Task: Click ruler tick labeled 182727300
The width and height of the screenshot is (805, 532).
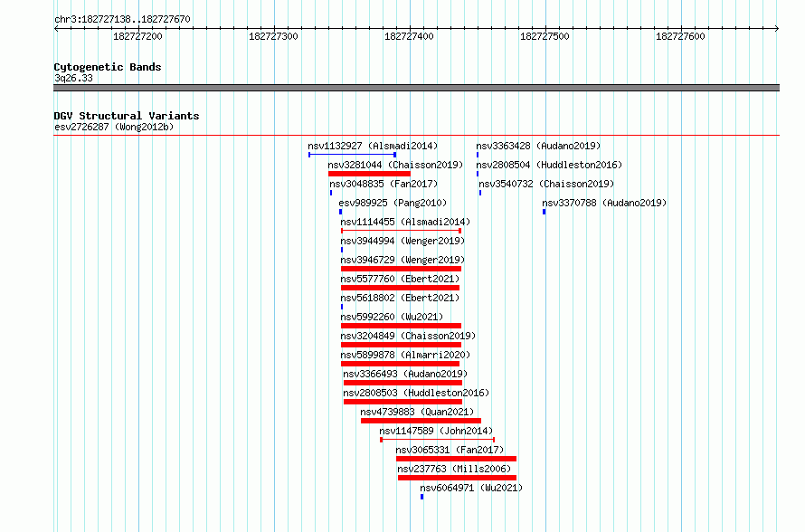Action: (x=273, y=36)
